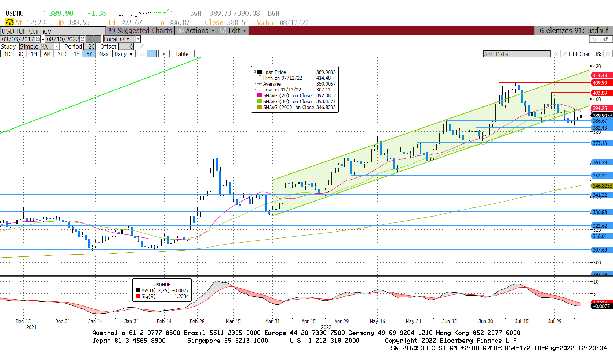The image size is (613, 364).
Task: Shift date range backward with left arrow
Action: (x=90, y=39)
